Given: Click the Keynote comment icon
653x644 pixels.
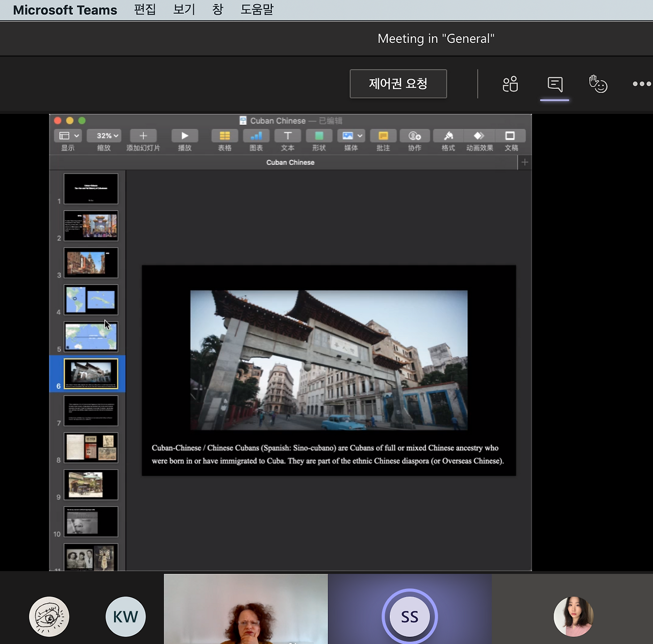Looking at the screenshot, I should point(383,136).
